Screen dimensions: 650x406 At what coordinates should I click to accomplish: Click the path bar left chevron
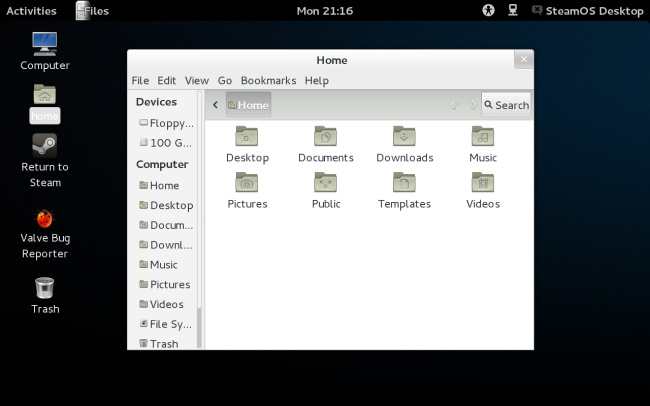215,105
